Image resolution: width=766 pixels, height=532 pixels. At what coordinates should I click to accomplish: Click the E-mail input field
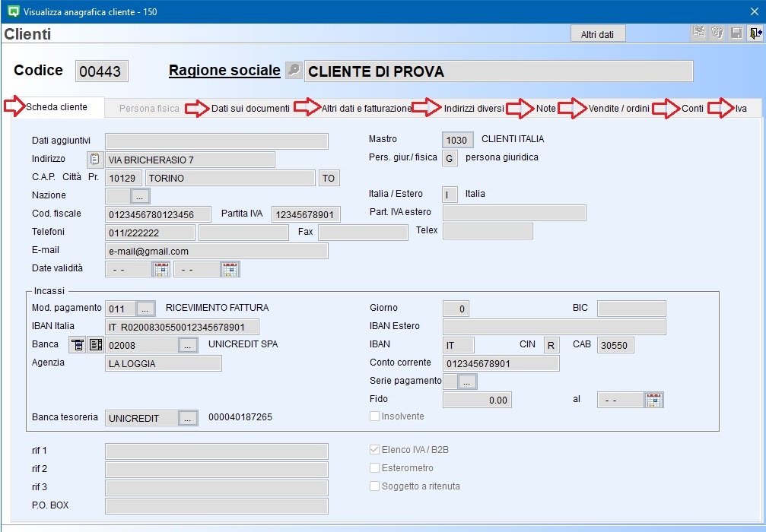217,251
